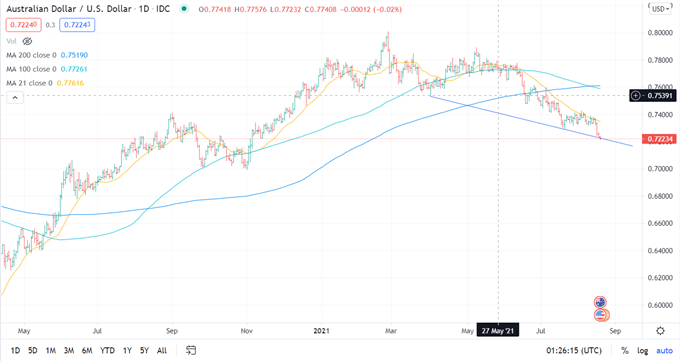Collapse the indicator legend chevron

click(15, 98)
